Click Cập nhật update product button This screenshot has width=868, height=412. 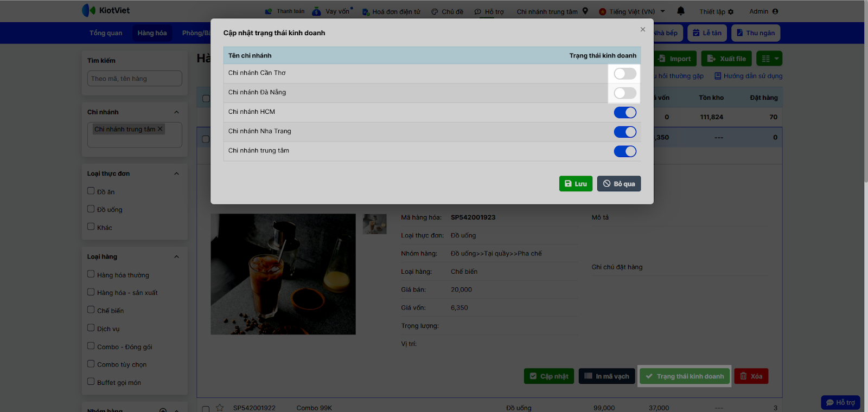549,376
